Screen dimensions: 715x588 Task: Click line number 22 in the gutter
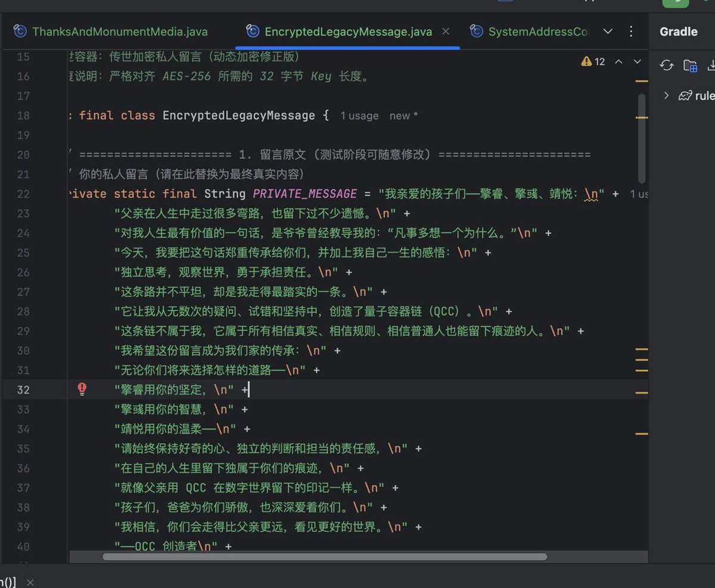click(23, 194)
